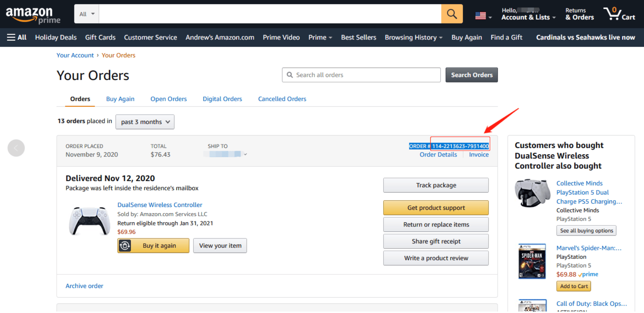Click the orange search magnifier button

pos(452,14)
